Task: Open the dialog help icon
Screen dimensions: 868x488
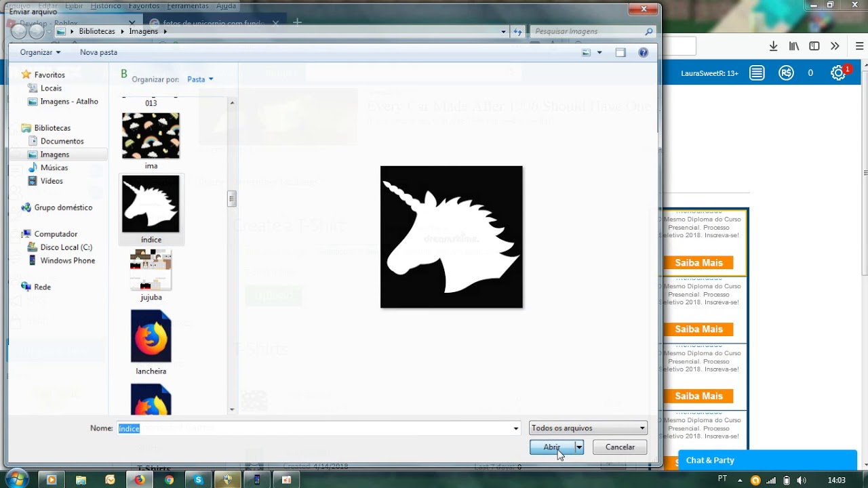Action: [644, 52]
